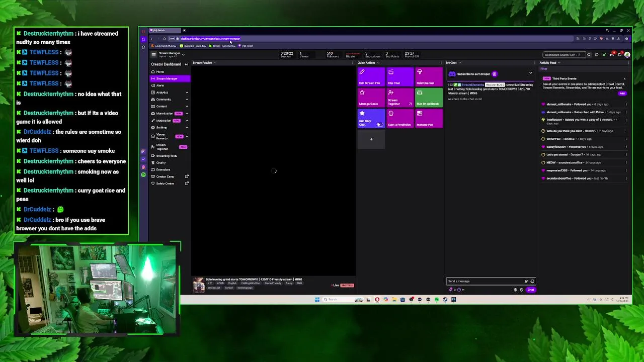Open the whispers icon in header
The image size is (644, 362).
[x=619, y=55]
